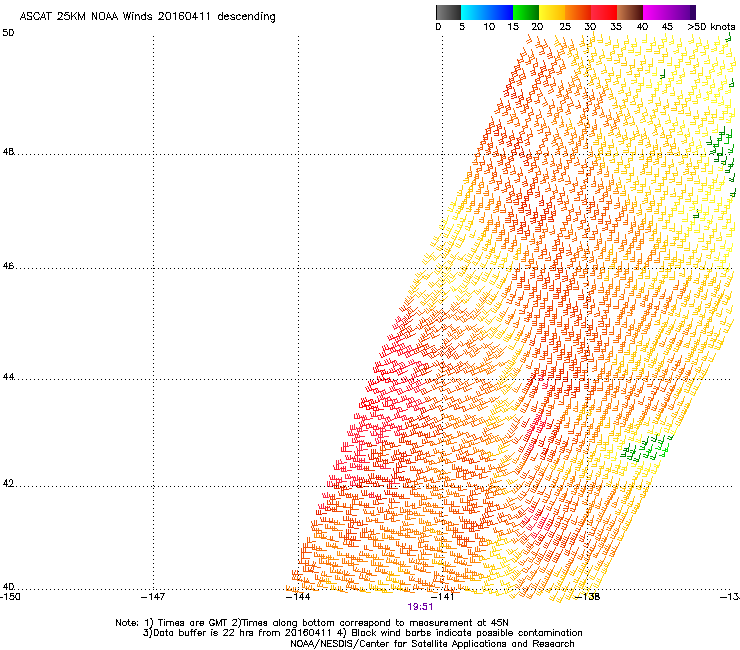Click the purple '19:51' time label
Viewport: 740px width, 650px height.
420,607
